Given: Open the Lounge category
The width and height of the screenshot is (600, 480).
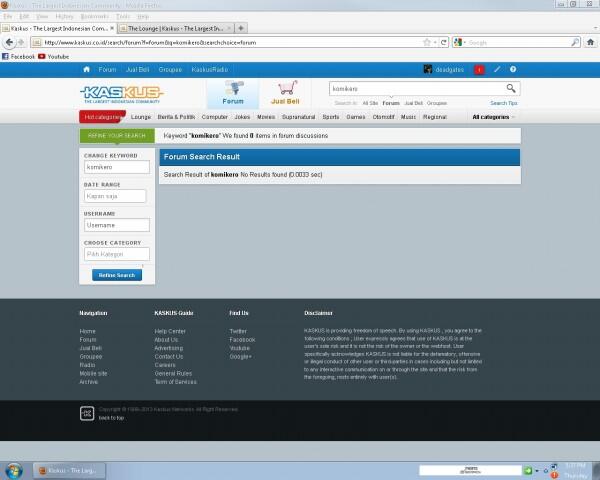Looking at the screenshot, I should coord(141,117).
